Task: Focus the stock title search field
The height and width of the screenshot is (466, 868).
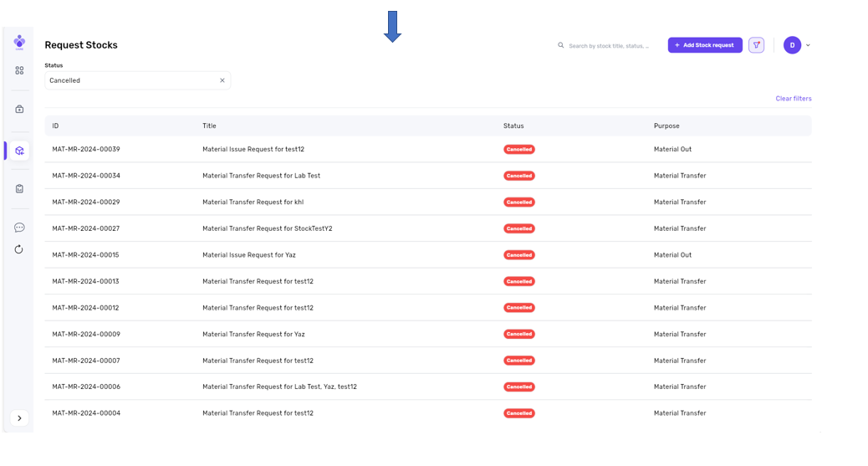Action: pyautogui.click(x=610, y=45)
